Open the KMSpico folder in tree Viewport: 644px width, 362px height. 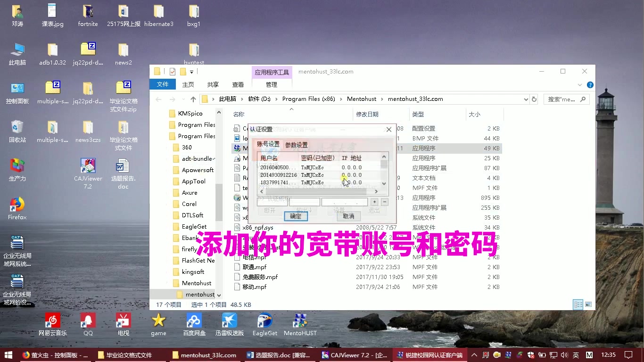[190, 114]
